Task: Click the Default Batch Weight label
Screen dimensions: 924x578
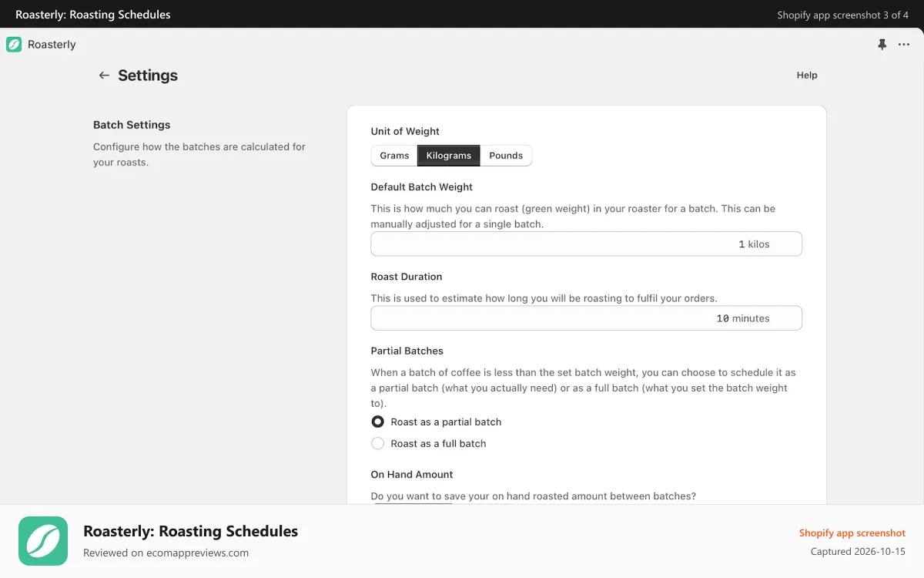Action: 422,187
